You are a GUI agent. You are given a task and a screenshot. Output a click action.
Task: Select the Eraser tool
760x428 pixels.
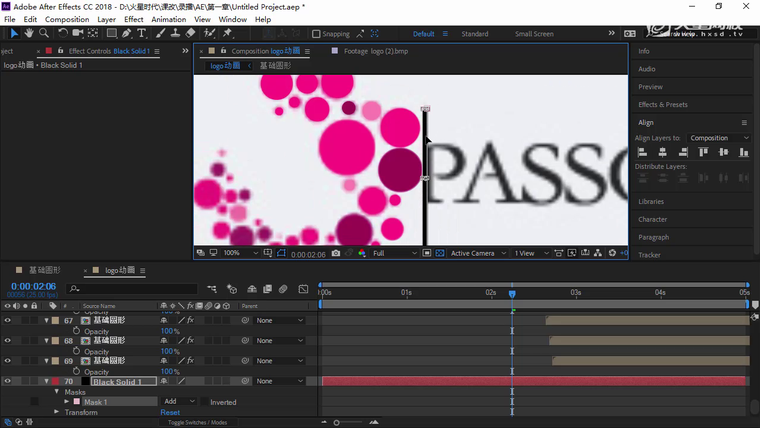pyautogui.click(x=190, y=33)
